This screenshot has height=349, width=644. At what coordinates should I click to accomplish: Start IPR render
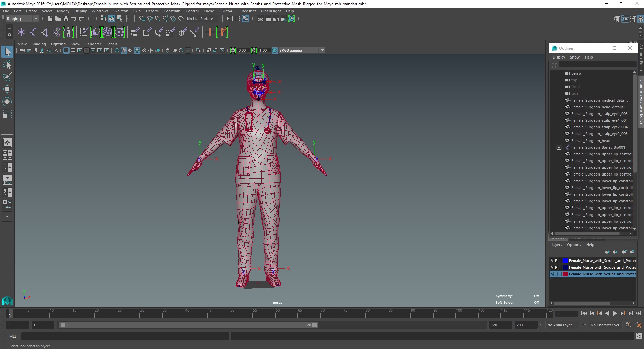point(276,19)
